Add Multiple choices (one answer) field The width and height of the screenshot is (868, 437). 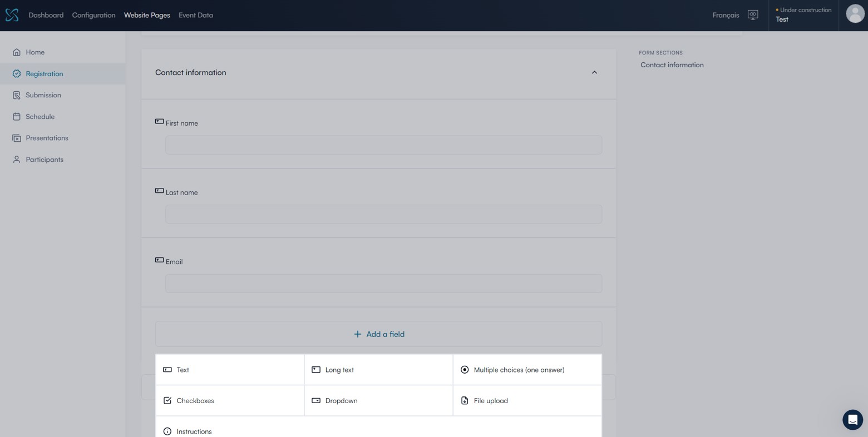pyautogui.click(x=527, y=370)
